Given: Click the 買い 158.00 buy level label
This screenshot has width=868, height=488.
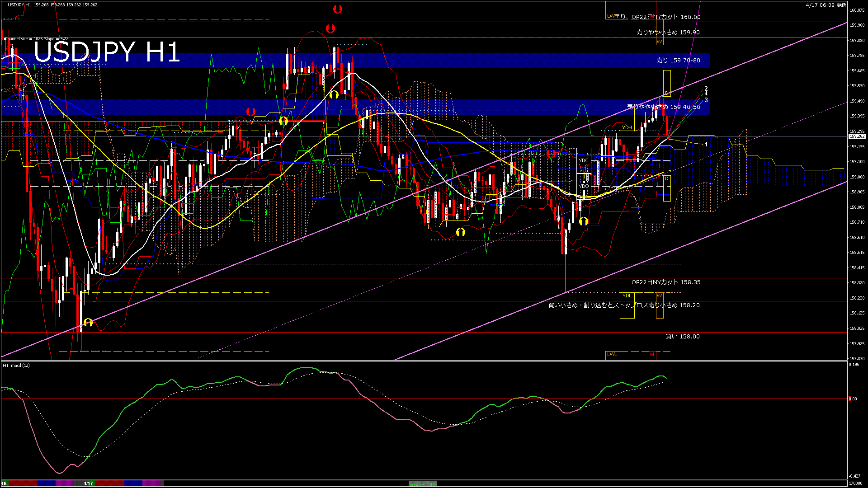Looking at the screenshot, I should coord(682,336).
